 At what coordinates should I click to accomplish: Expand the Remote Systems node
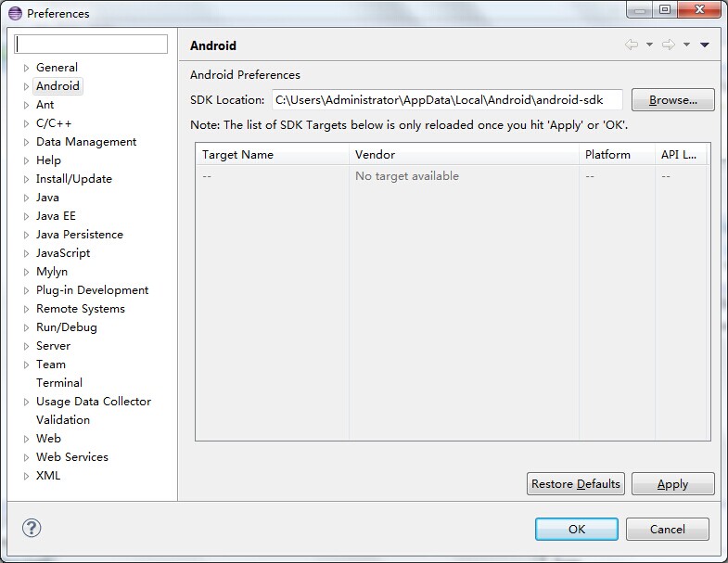(x=27, y=310)
